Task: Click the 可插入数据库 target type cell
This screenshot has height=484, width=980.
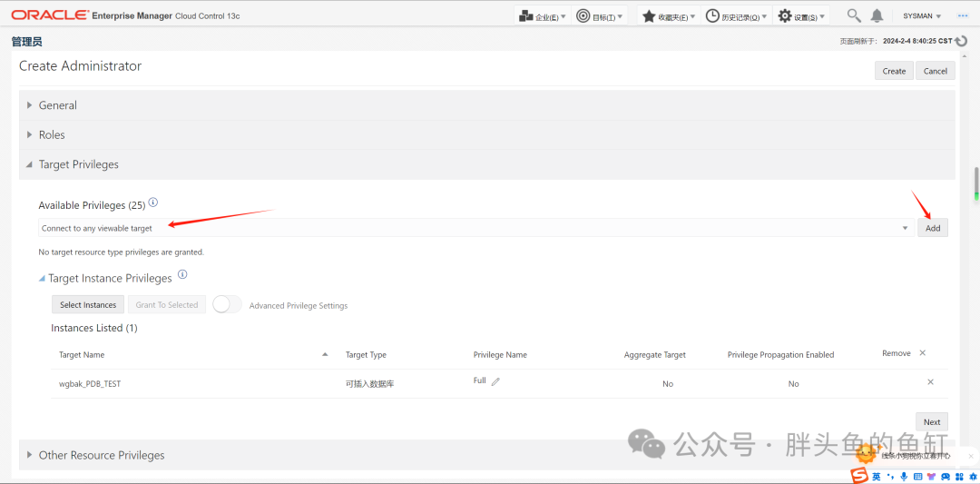Action: coord(369,383)
